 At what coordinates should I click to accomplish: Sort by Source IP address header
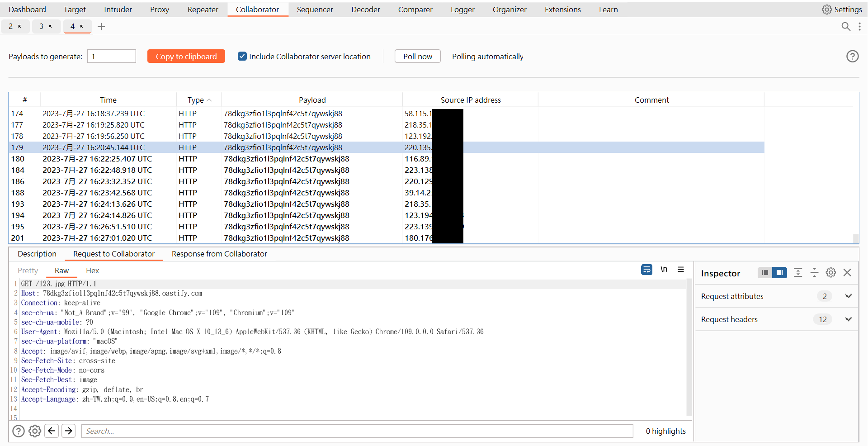pyautogui.click(x=471, y=100)
